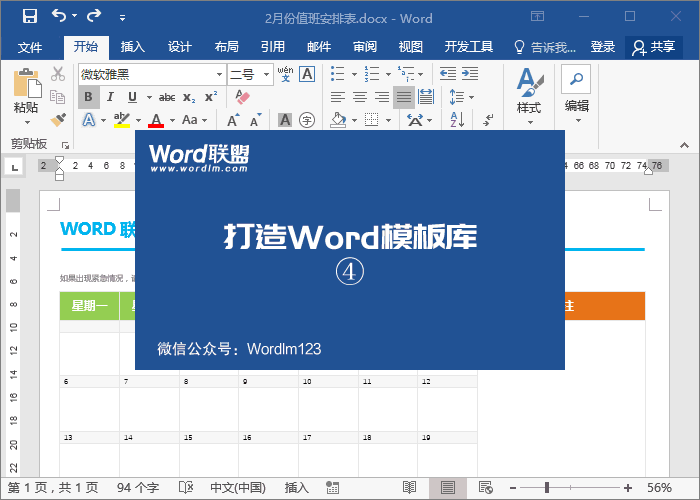The width and height of the screenshot is (700, 500).
Task: Toggle superscript formatting
Action: (211, 97)
